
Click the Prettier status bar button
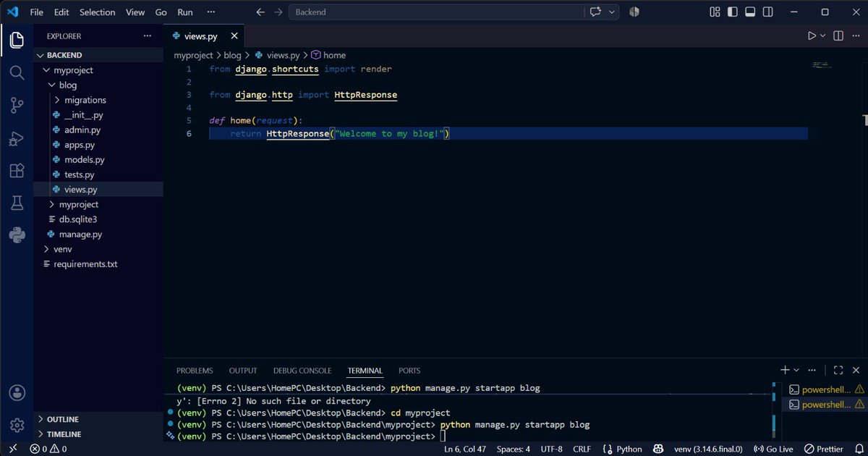pyautogui.click(x=824, y=449)
